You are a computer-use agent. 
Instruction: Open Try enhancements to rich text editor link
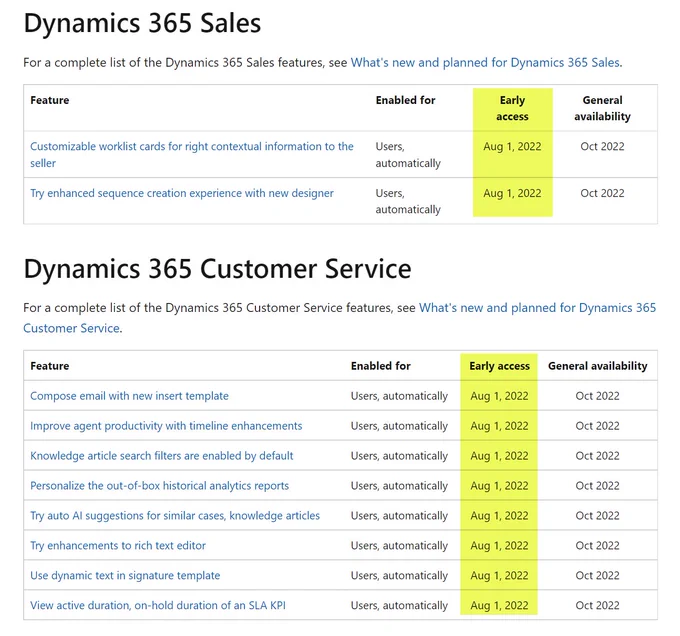[118, 545]
